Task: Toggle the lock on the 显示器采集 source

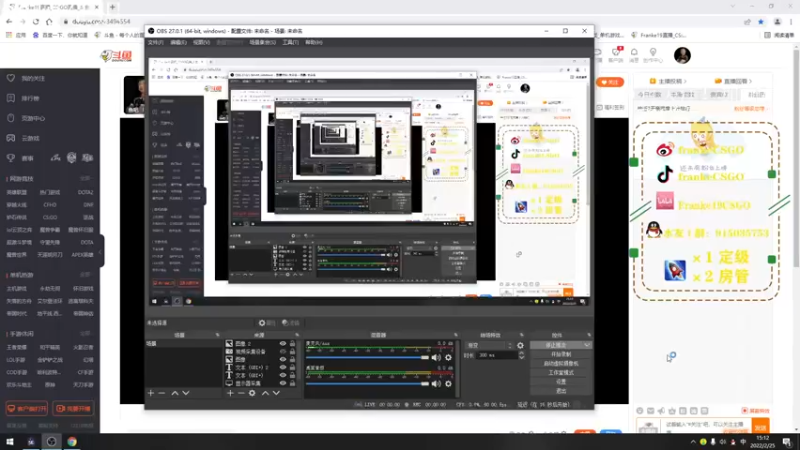Action: coord(292,383)
